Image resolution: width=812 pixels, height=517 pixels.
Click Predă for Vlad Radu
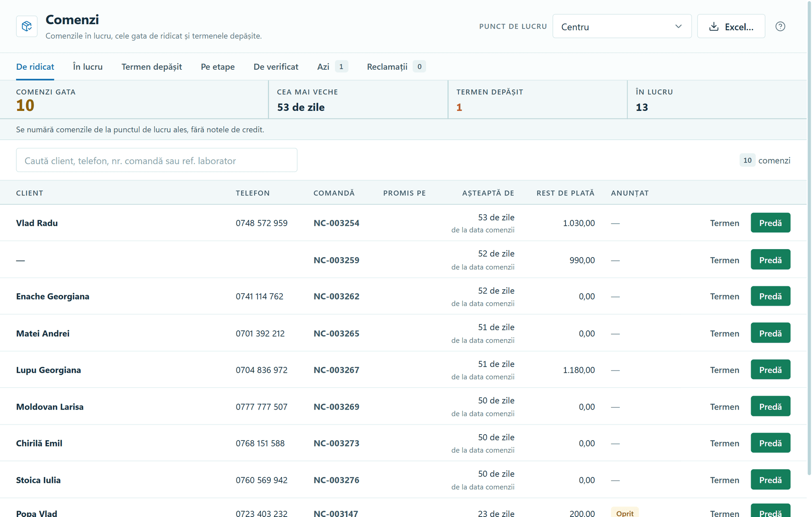(770, 223)
